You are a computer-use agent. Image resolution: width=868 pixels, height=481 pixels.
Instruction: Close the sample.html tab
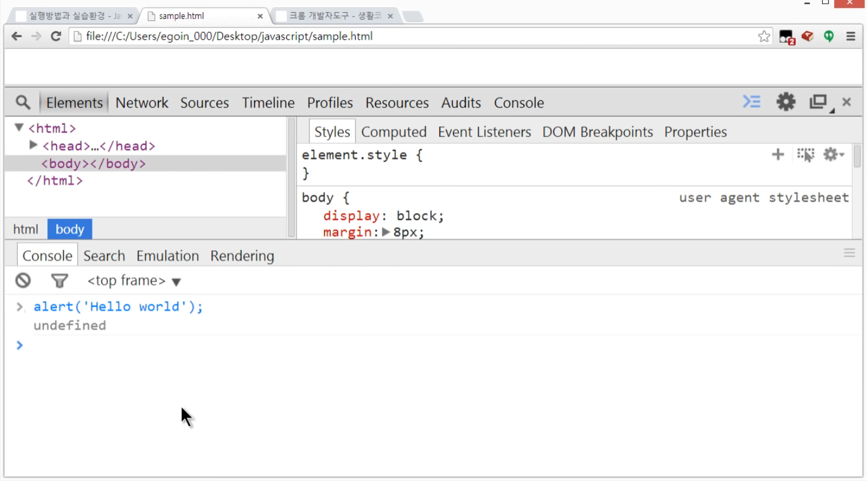(x=260, y=17)
